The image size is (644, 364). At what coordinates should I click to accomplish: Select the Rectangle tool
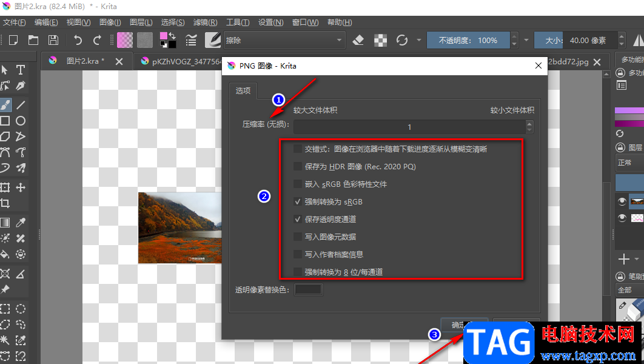coord(5,121)
